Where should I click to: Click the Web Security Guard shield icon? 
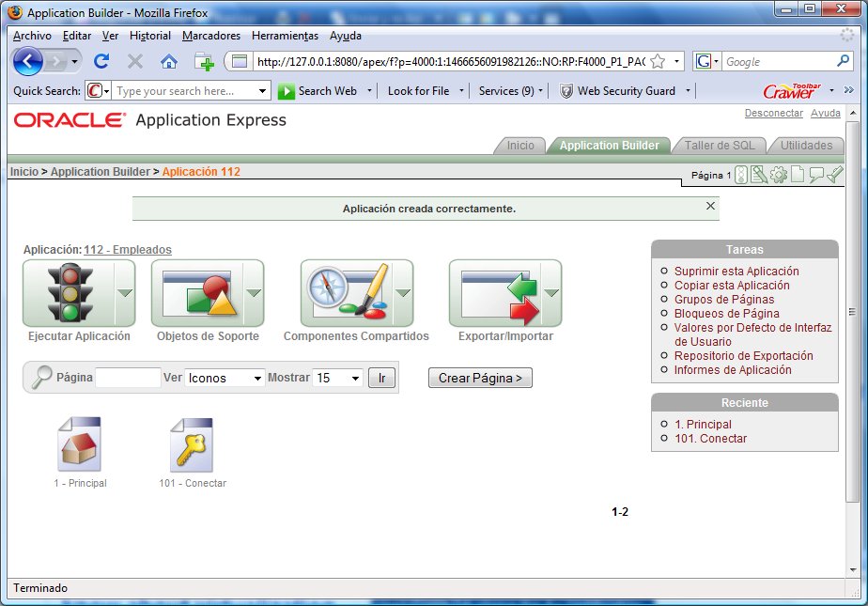(566, 91)
